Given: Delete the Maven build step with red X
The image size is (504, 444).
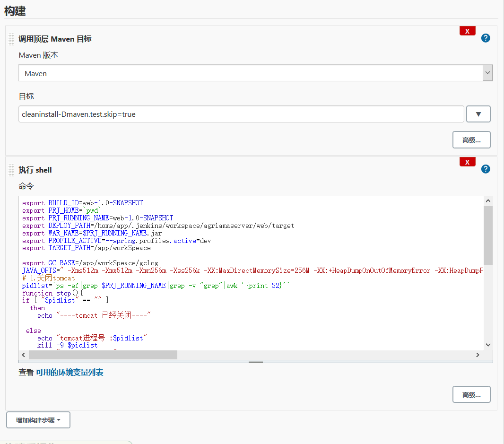Looking at the screenshot, I should (x=467, y=31).
